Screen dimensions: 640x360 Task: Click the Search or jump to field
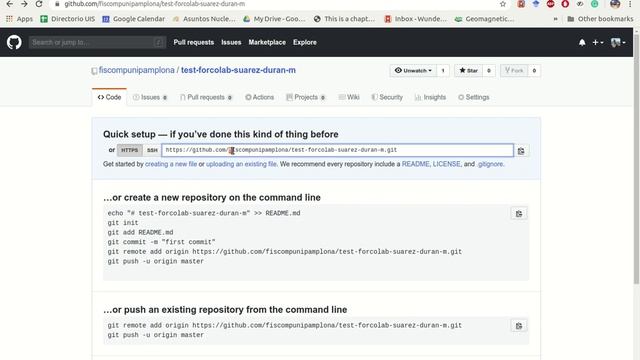97,42
